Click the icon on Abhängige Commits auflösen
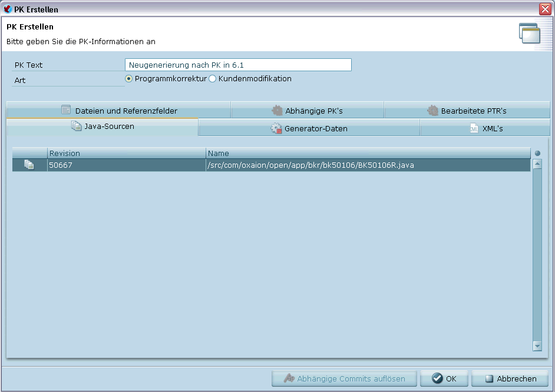This screenshot has width=555, height=392. 289,378
